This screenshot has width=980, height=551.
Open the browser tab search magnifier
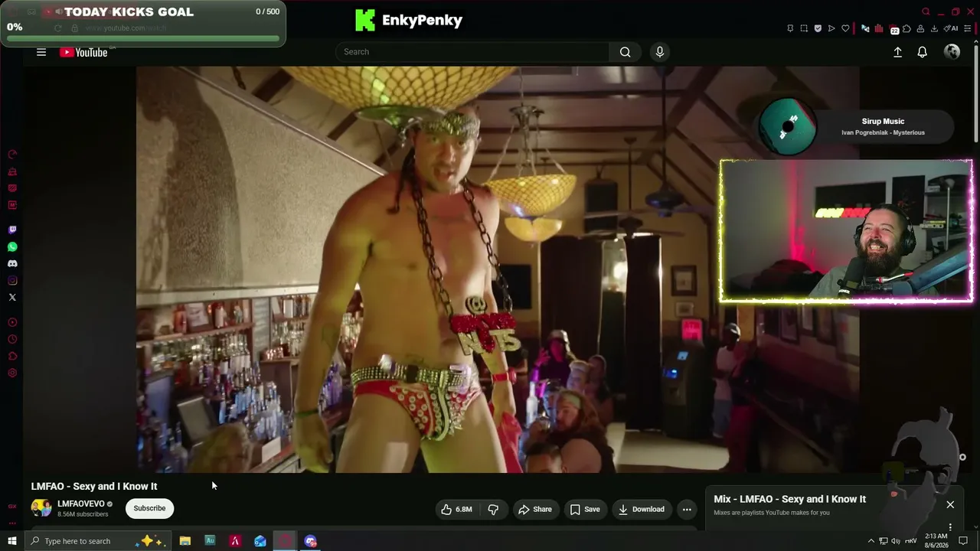[x=926, y=11]
